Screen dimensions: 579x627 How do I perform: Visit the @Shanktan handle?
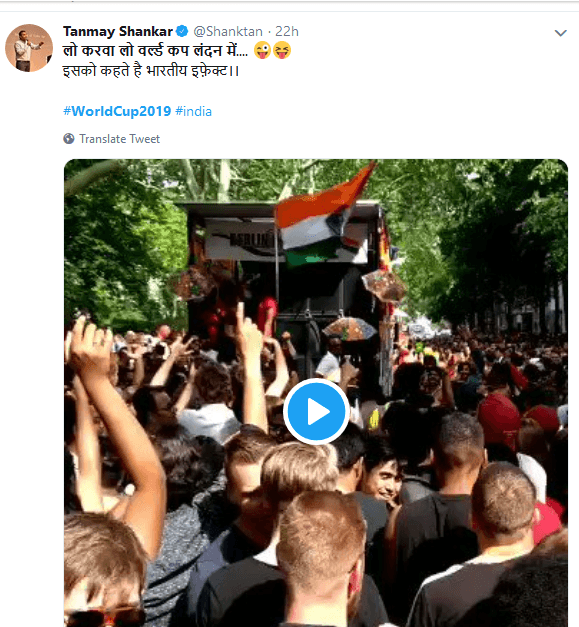228,31
